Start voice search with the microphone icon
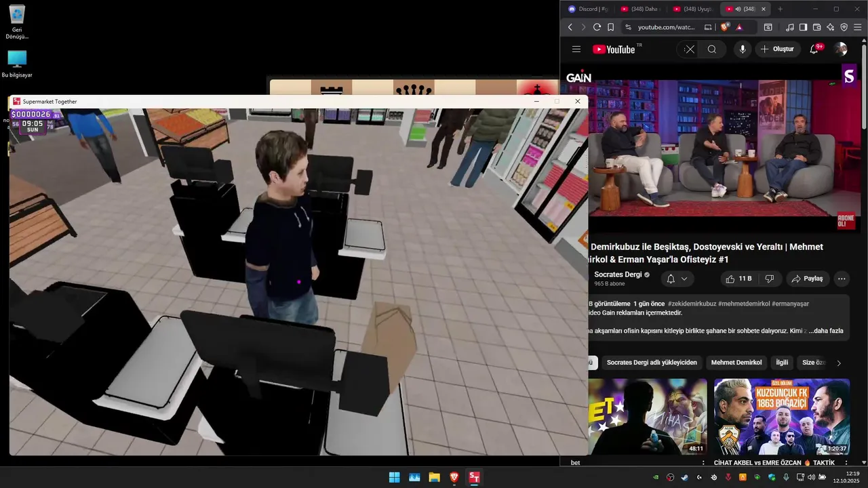This screenshot has width=868, height=488. coord(743,49)
